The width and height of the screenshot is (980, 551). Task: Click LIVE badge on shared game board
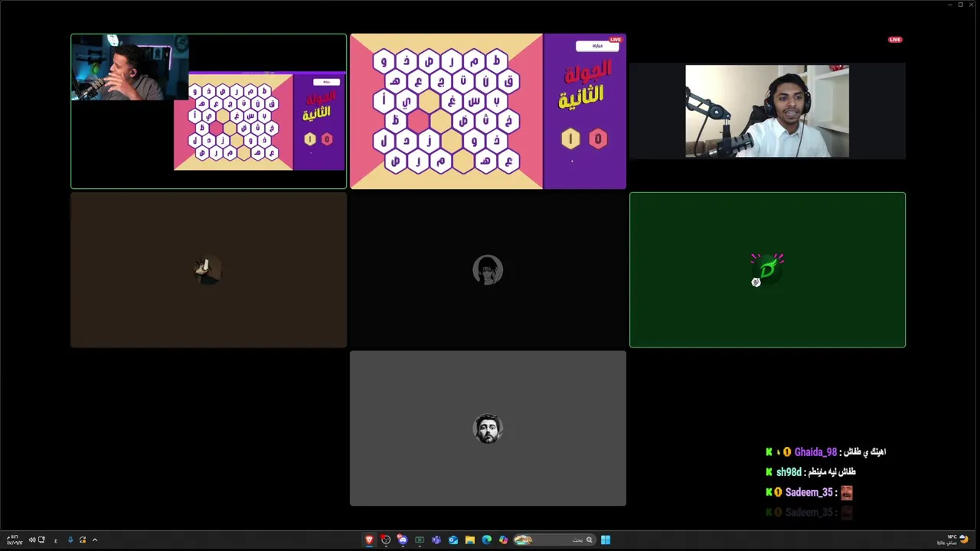pos(616,39)
